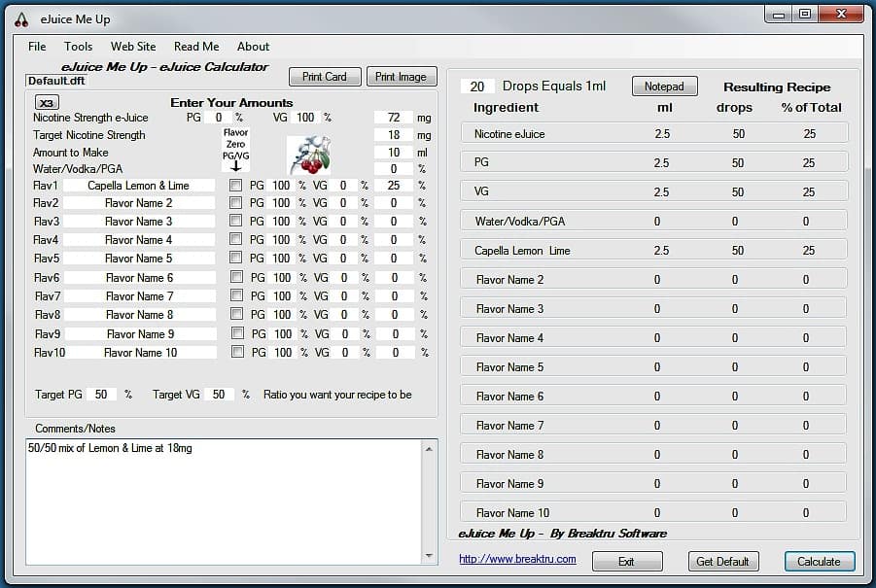Tick the Flav2 zero PG/VG checkbox
The image size is (876, 588).
(x=235, y=202)
